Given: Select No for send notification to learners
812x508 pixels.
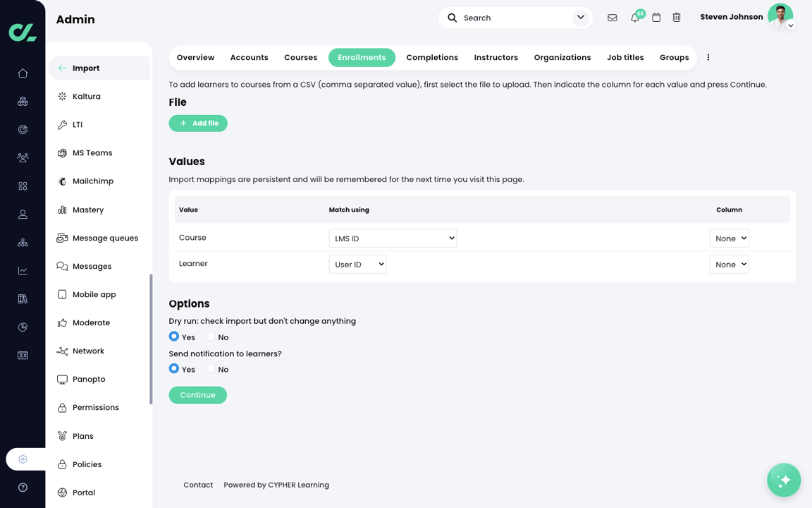Looking at the screenshot, I should pos(210,369).
